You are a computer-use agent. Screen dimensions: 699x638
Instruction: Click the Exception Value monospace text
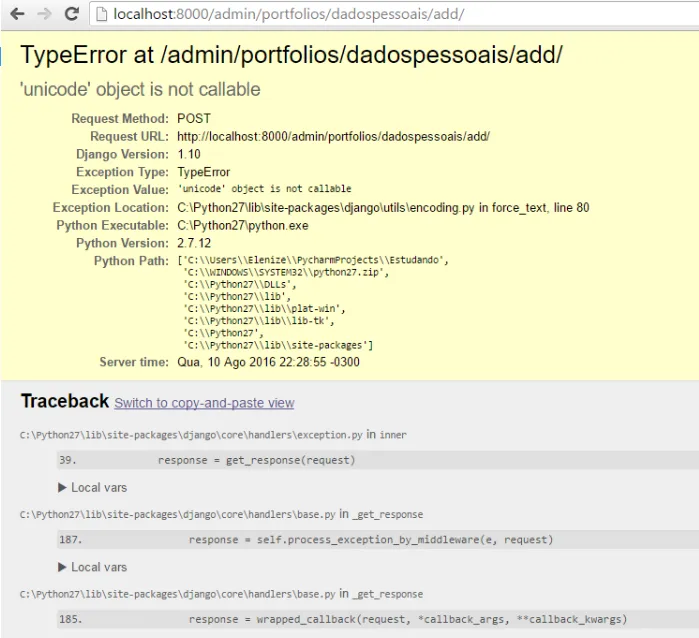(x=264, y=189)
